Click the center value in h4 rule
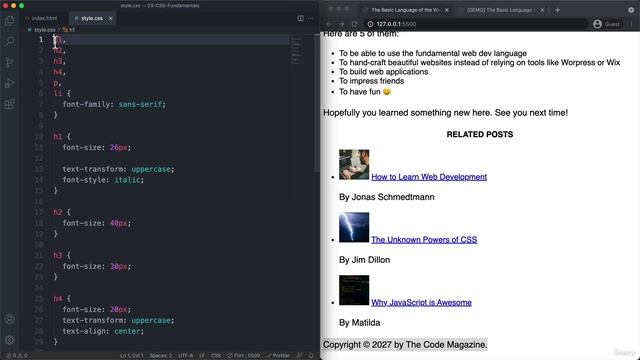The width and height of the screenshot is (640, 360). [127, 331]
